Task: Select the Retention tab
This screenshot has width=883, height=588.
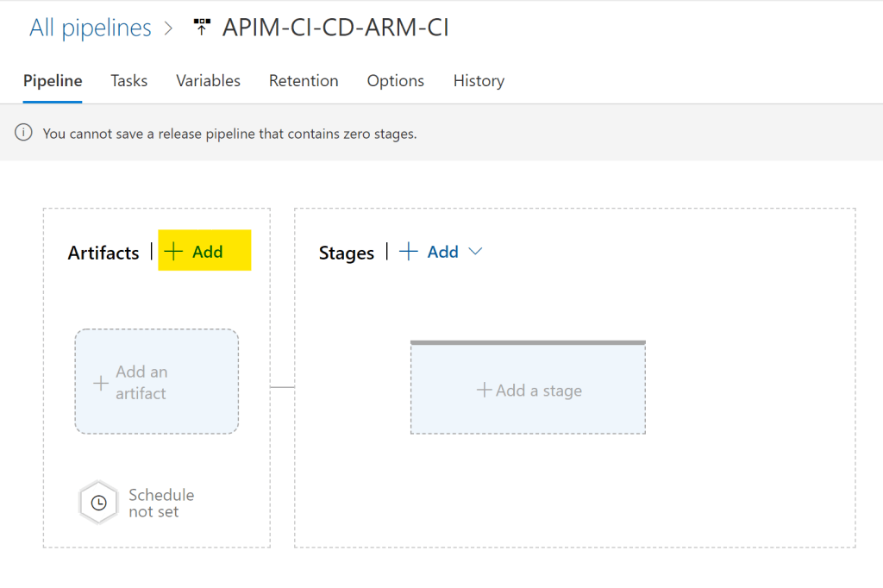Action: point(304,81)
